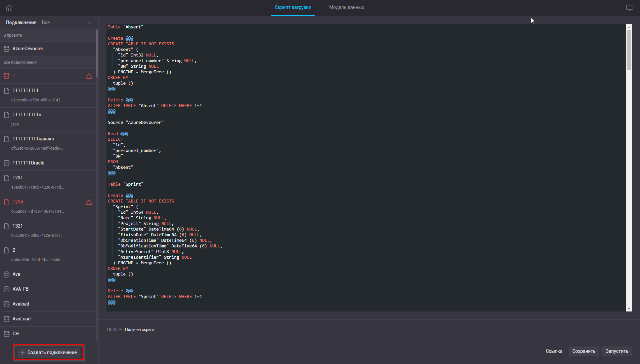Image resolution: width=640 pixels, height=364 pixels.
Task: Click the Сохранить button
Action: pyautogui.click(x=584, y=351)
